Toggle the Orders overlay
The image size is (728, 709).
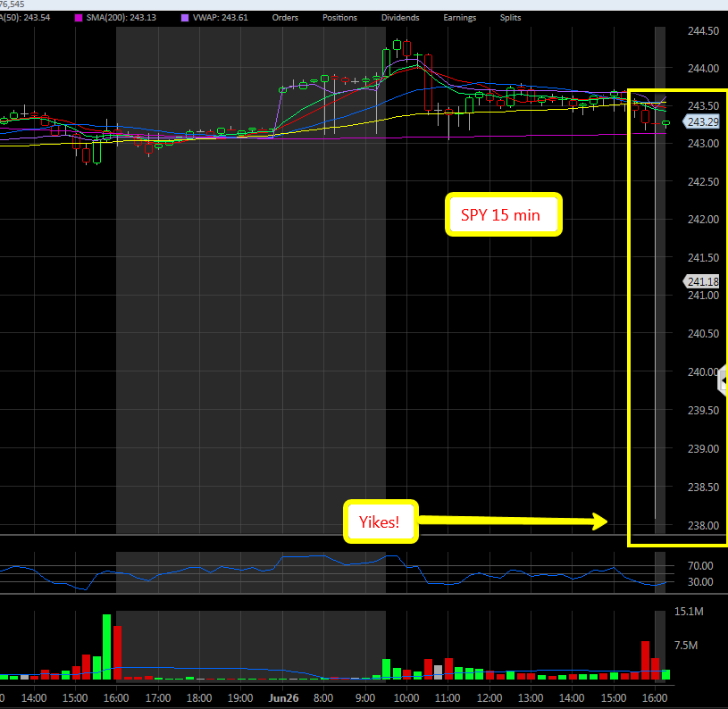(x=285, y=18)
